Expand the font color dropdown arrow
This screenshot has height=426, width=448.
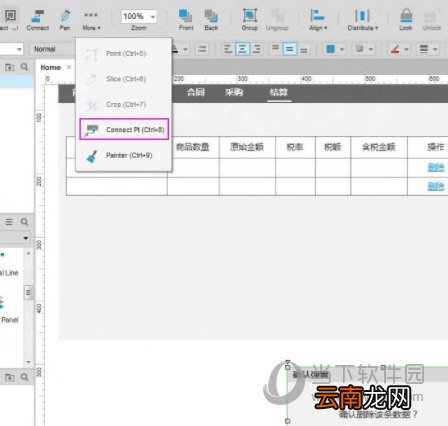point(185,50)
